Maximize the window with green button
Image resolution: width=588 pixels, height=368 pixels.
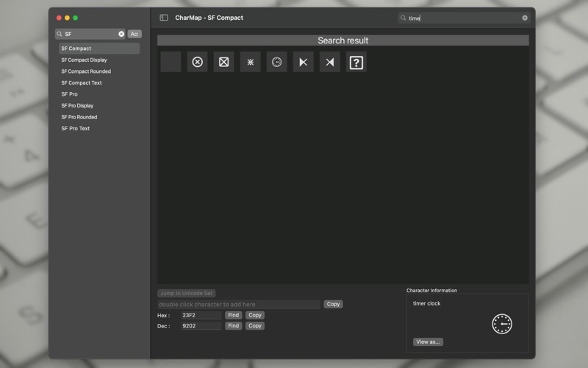pos(76,18)
